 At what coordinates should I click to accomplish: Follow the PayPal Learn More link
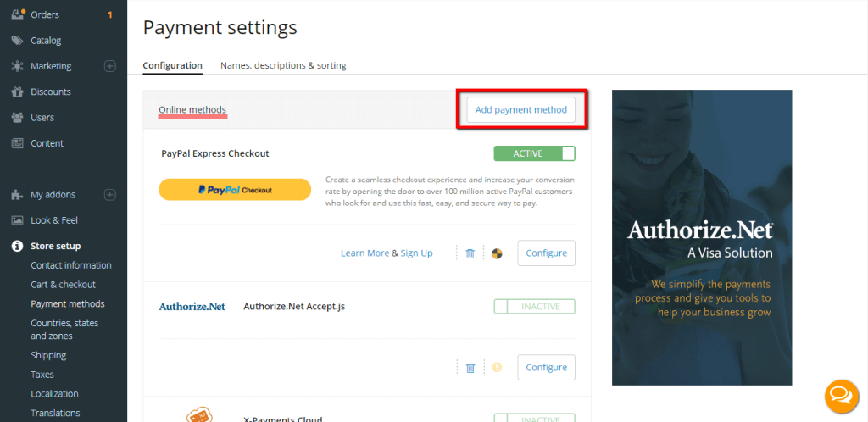364,253
